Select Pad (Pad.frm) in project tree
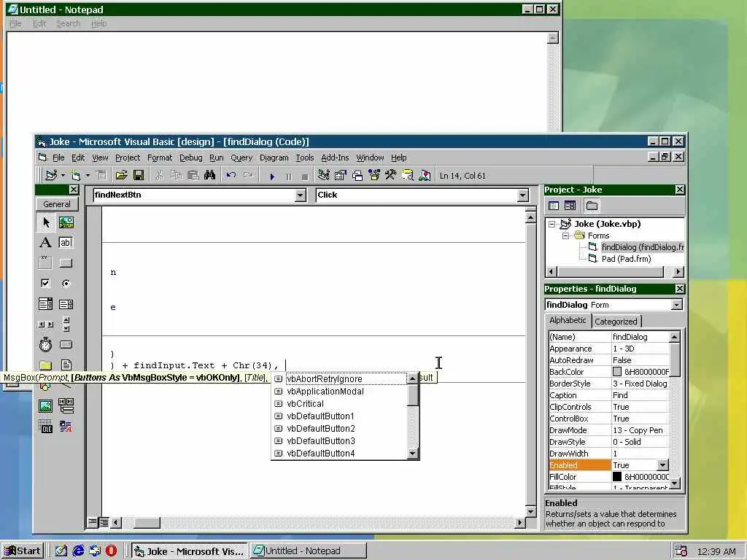 pyautogui.click(x=626, y=259)
